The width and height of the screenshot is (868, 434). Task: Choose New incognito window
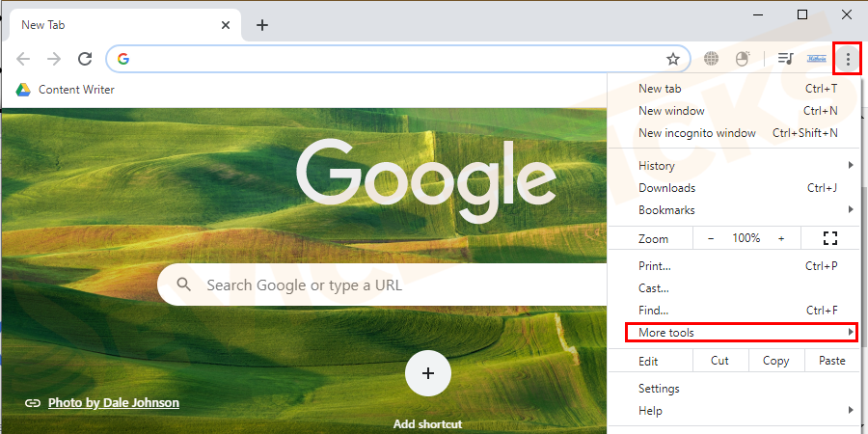(734, 133)
